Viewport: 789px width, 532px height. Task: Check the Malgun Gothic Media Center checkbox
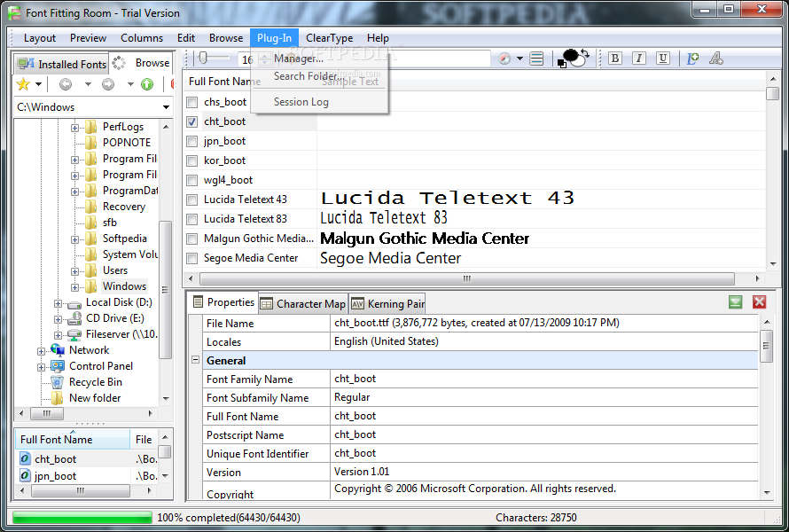click(x=191, y=239)
